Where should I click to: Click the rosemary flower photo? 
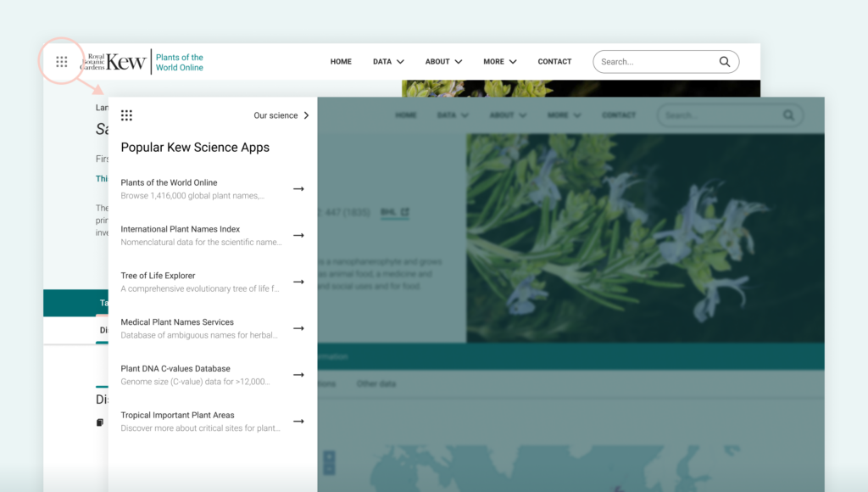(645, 238)
